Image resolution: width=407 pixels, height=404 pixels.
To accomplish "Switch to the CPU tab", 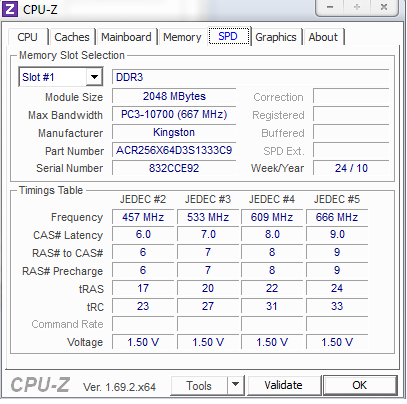I will 27,37.
